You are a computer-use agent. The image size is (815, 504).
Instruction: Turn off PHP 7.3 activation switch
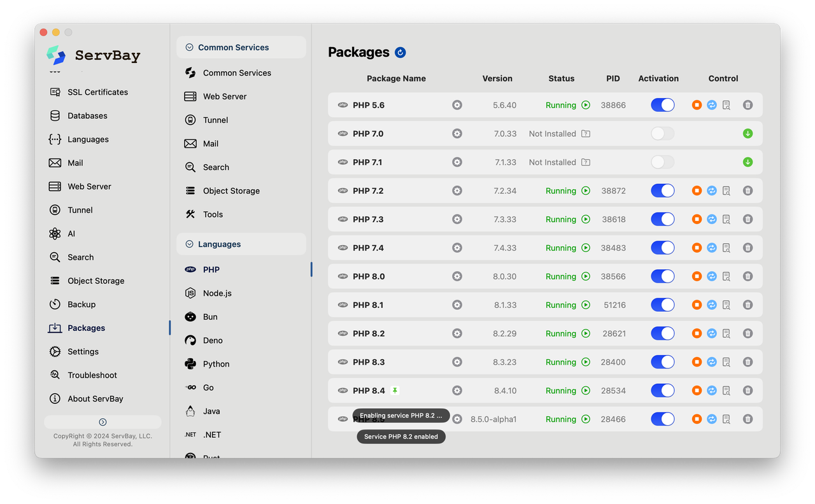click(x=662, y=220)
